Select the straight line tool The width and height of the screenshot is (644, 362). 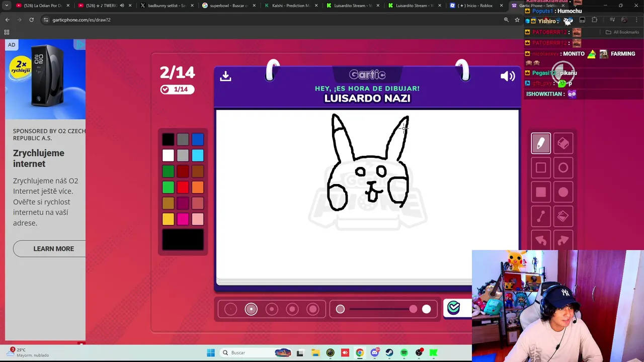coord(541,216)
